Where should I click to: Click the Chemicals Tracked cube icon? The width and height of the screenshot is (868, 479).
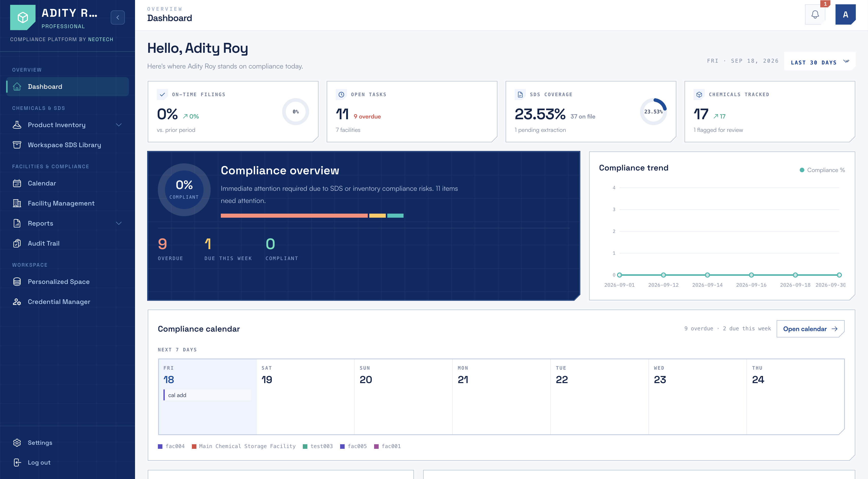(x=699, y=95)
